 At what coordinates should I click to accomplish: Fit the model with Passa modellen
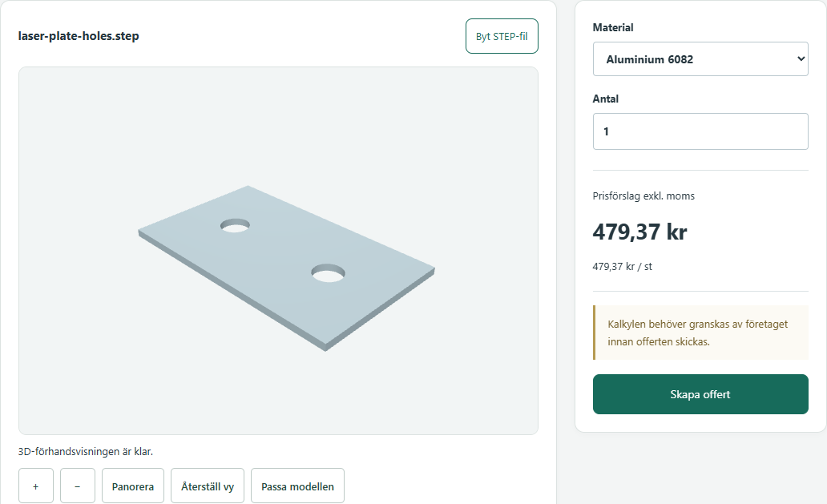(297, 486)
